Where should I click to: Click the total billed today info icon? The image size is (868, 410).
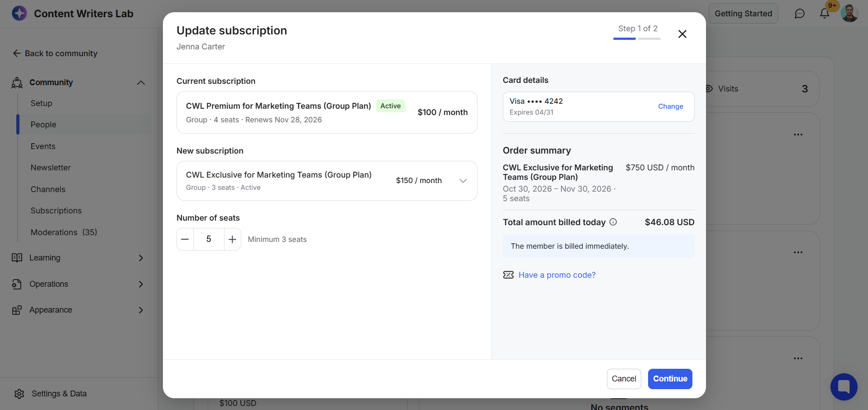click(613, 222)
